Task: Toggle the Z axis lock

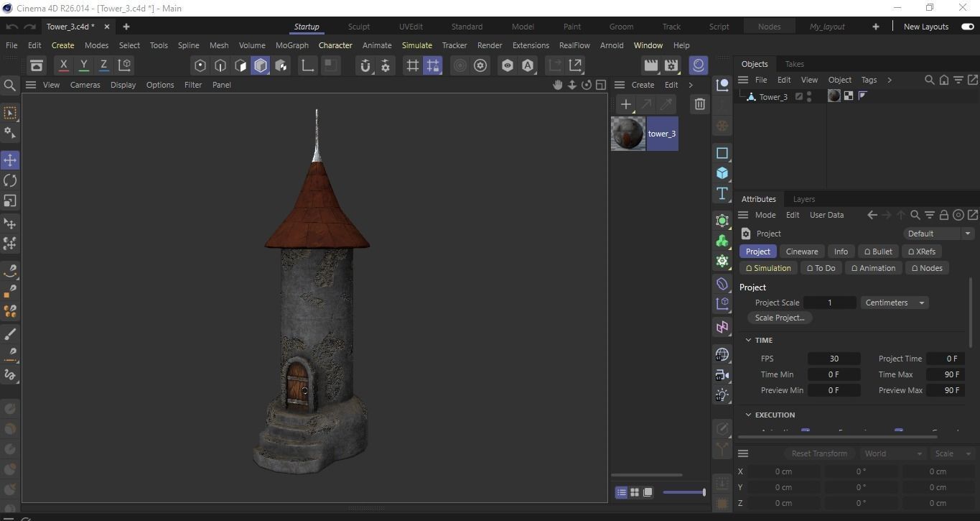Action: tap(103, 65)
